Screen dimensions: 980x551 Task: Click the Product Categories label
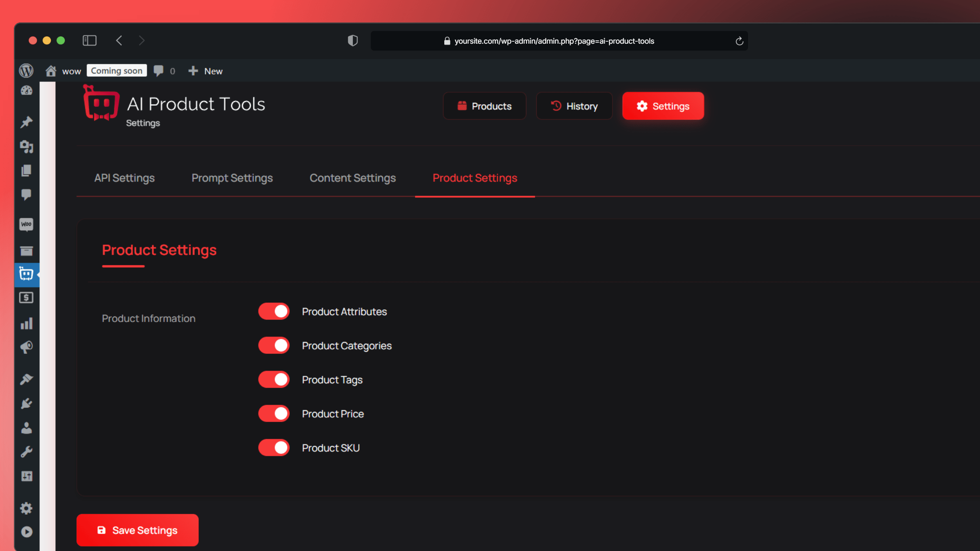(x=347, y=346)
